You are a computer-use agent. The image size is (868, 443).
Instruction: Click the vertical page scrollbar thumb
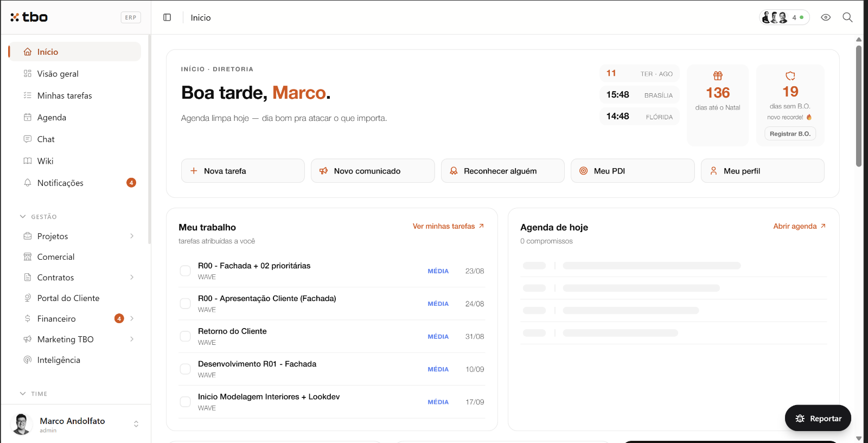point(859,106)
